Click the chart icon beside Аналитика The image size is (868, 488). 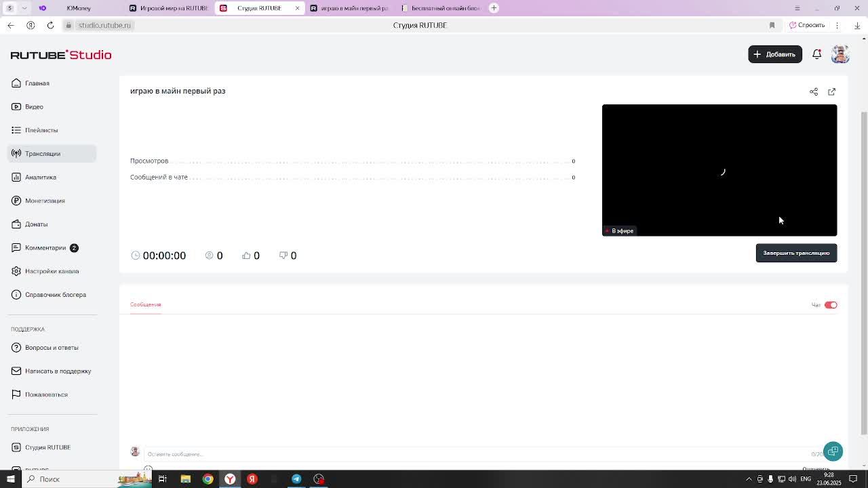pos(16,177)
